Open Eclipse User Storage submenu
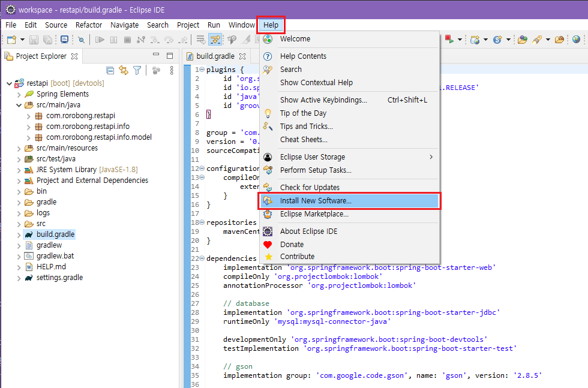Viewport: 588px width, 388px height. [349, 157]
